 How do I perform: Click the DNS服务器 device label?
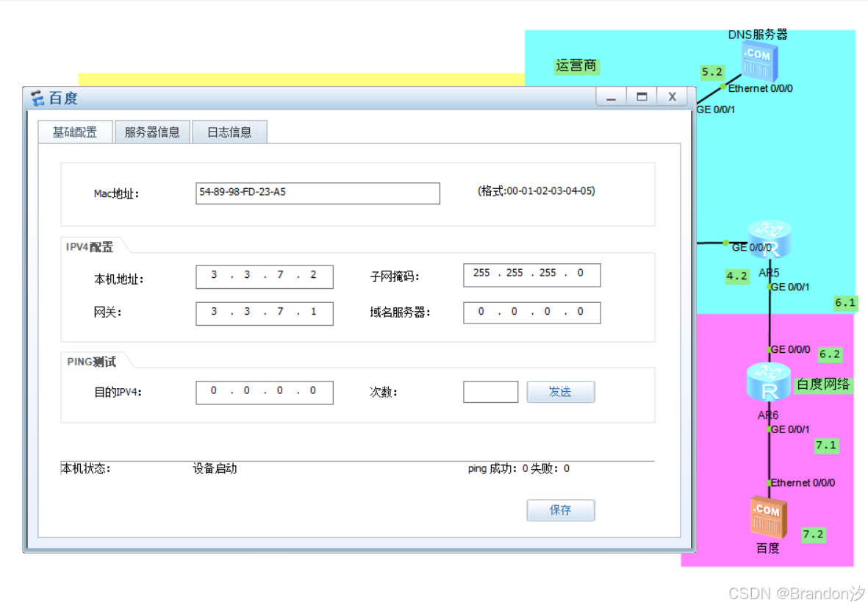(757, 35)
